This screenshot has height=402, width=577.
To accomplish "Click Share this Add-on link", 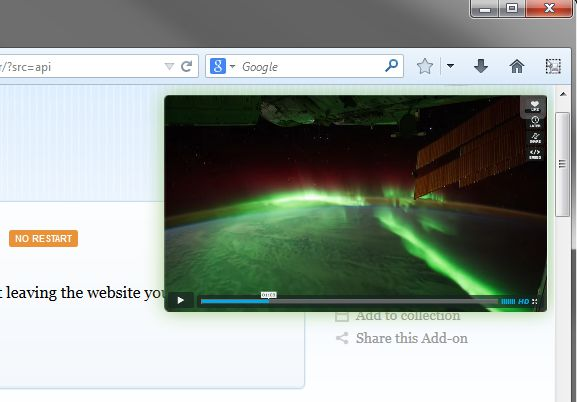I will click(x=411, y=338).
